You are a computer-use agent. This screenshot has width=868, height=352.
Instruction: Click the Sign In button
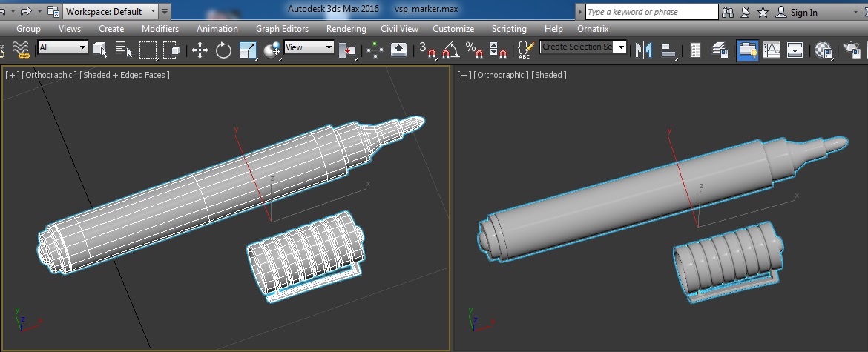click(803, 12)
